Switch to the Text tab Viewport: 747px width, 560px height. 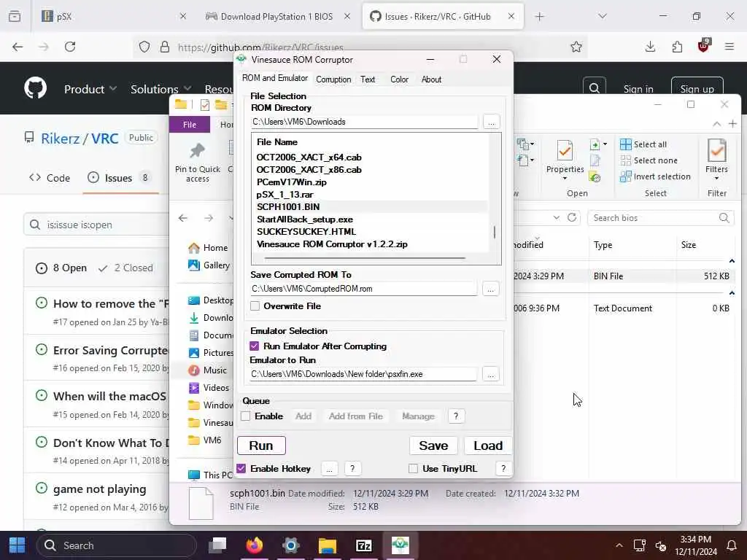click(x=368, y=79)
